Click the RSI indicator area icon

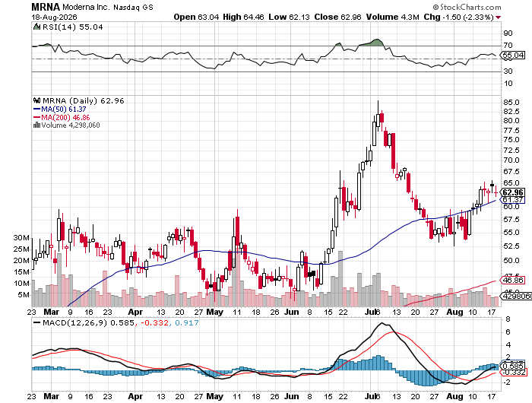pyautogui.click(x=36, y=27)
